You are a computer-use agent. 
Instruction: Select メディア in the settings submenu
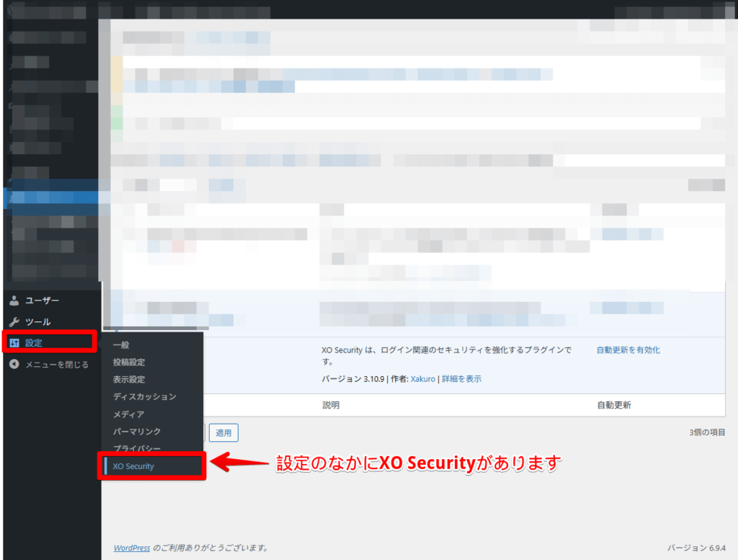pos(128,414)
